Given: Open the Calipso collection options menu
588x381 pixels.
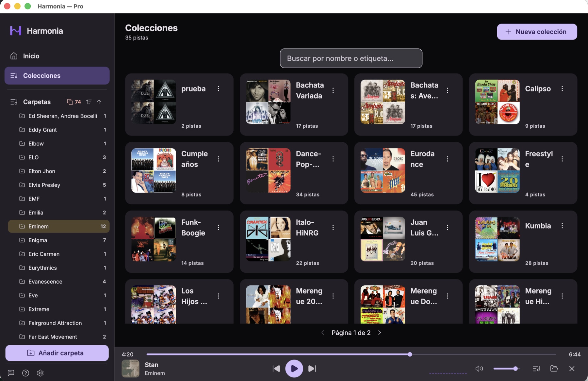Looking at the screenshot, I should pos(562,88).
